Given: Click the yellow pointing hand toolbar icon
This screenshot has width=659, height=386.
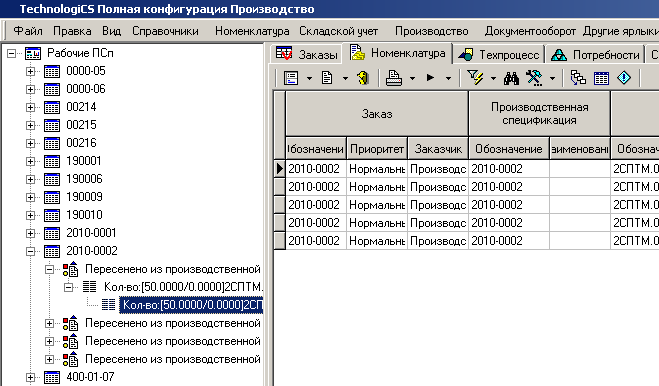Looking at the screenshot, I should [363, 78].
